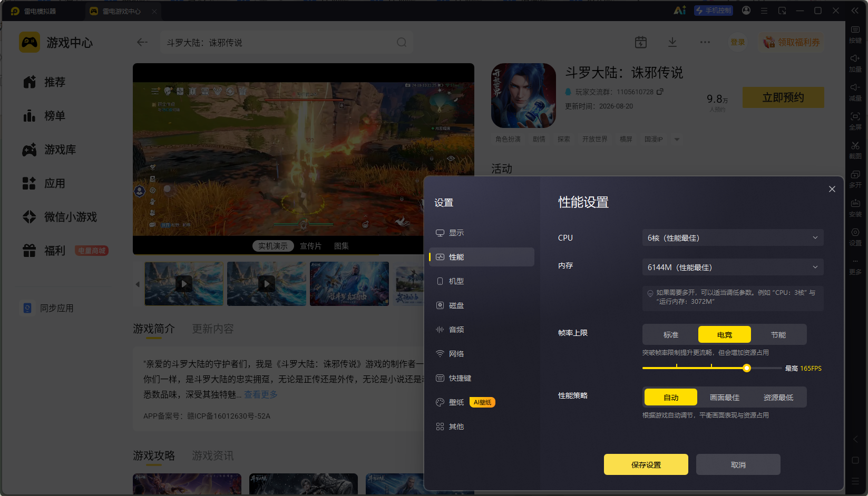
Task: Select 节能 frame rate limit
Action: (778, 335)
